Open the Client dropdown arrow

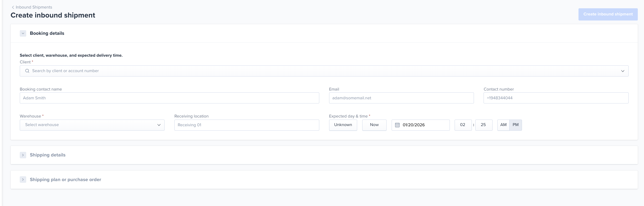coord(622,71)
